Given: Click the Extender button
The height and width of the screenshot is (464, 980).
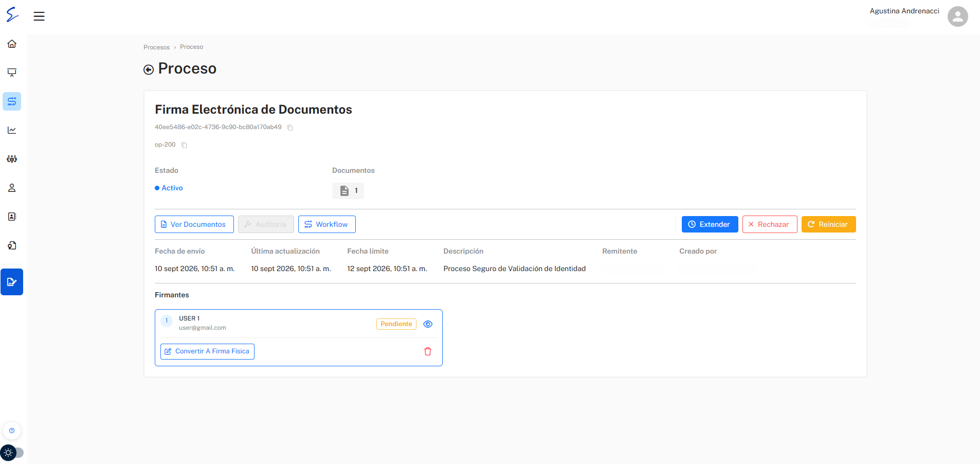Looking at the screenshot, I should [x=710, y=224].
